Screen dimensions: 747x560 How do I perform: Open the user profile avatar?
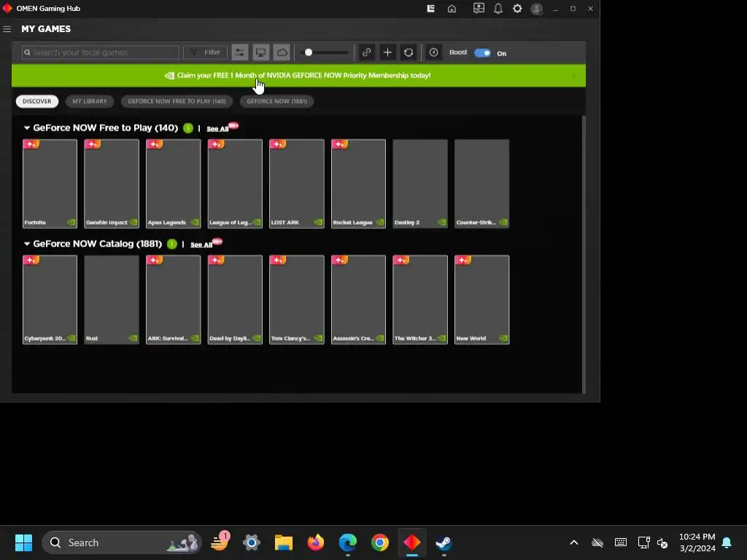537,9
